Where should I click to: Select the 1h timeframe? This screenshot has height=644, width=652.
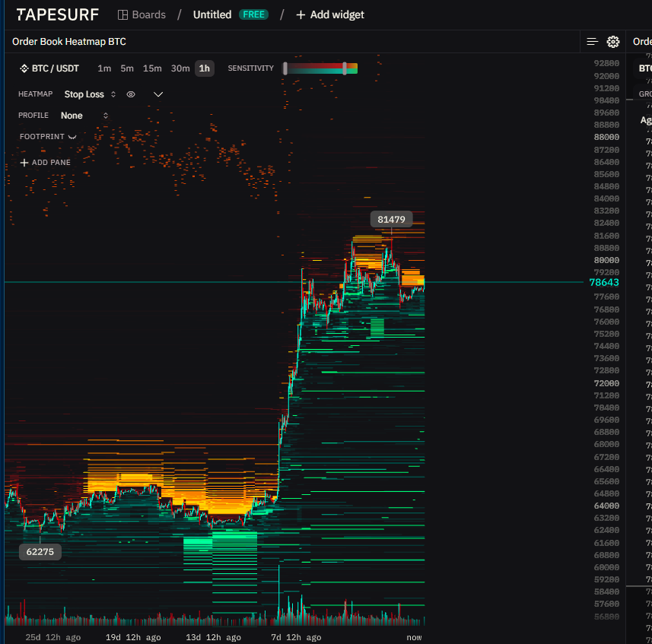coord(204,68)
